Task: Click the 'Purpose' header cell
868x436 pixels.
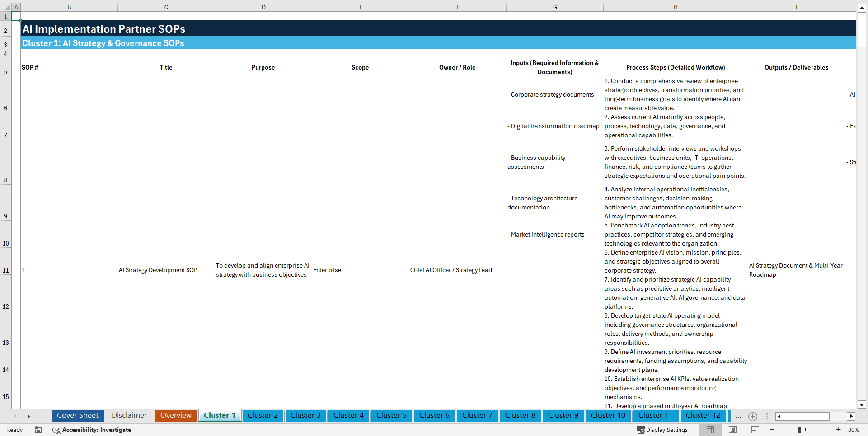Action: (x=263, y=67)
